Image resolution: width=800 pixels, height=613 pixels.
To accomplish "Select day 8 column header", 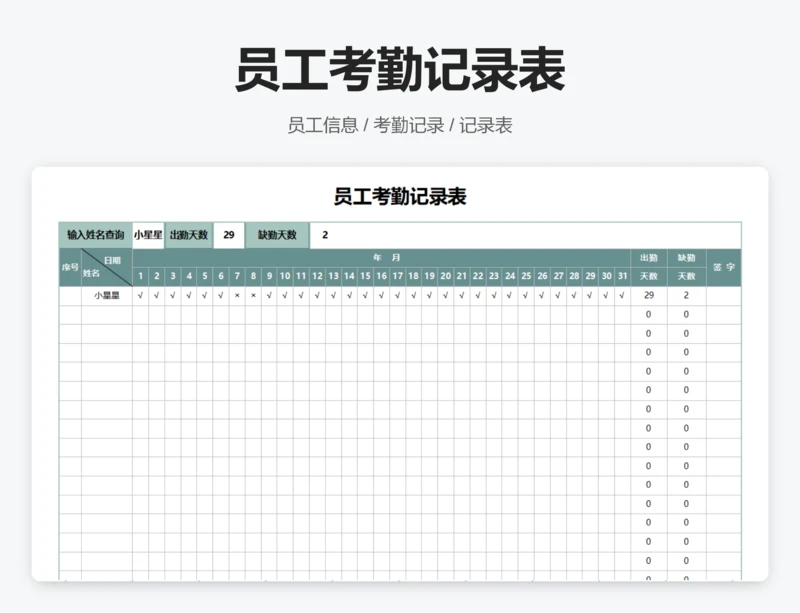I will click(x=253, y=277).
